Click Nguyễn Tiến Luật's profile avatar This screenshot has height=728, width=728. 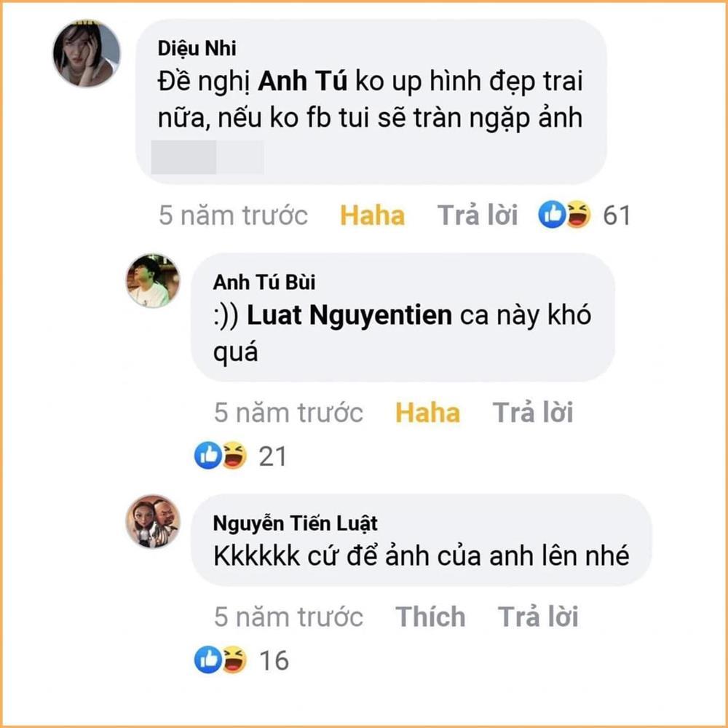point(153,521)
